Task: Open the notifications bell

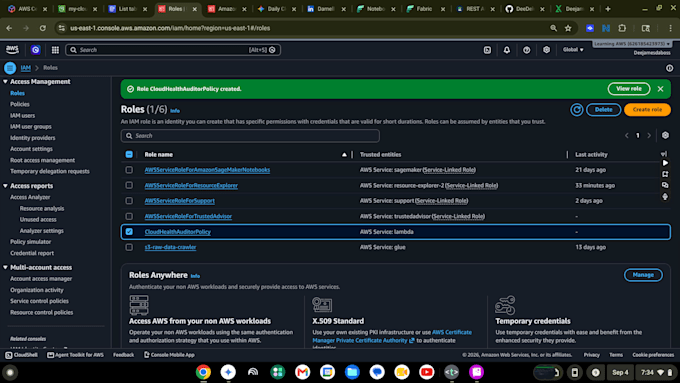Action: [507, 50]
